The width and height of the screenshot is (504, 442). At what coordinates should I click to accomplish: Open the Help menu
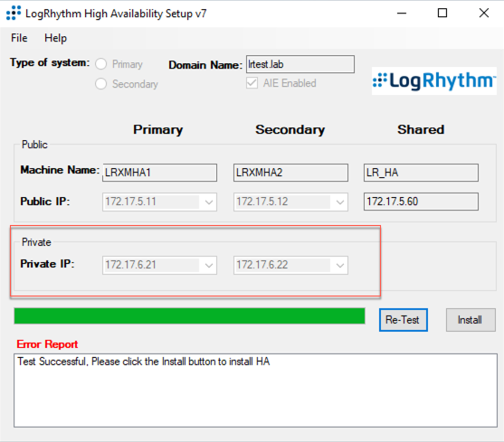click(55, 38)
